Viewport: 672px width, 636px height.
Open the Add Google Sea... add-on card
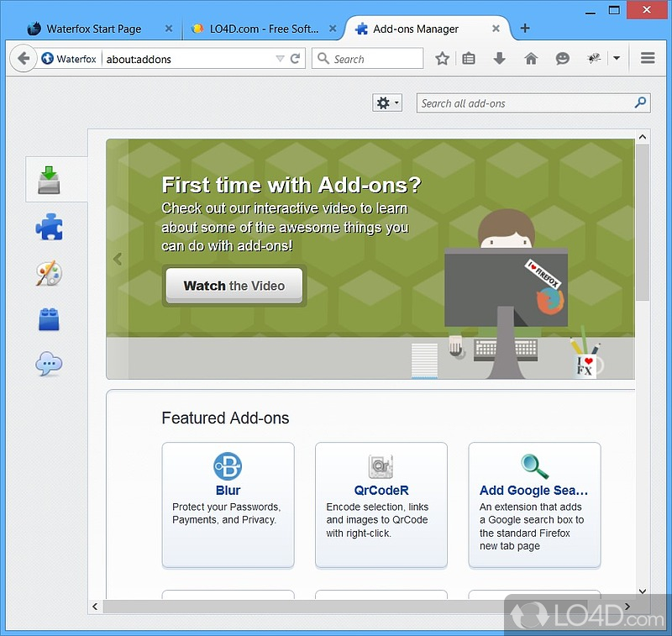pos(534,505)
